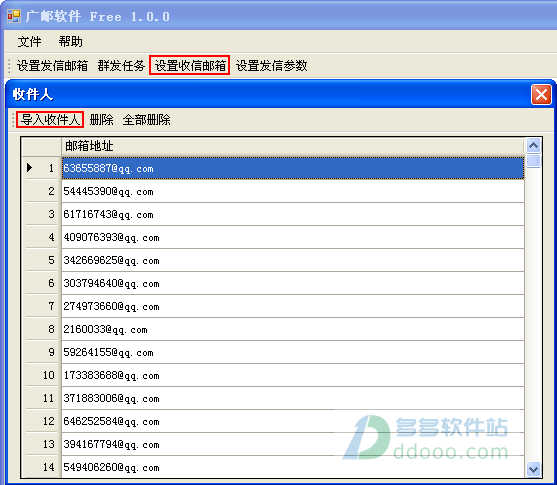This screenshot has width=557, height=485.
Task: Click 全部删除 to remove all recipients
Action: click(146, 119)
